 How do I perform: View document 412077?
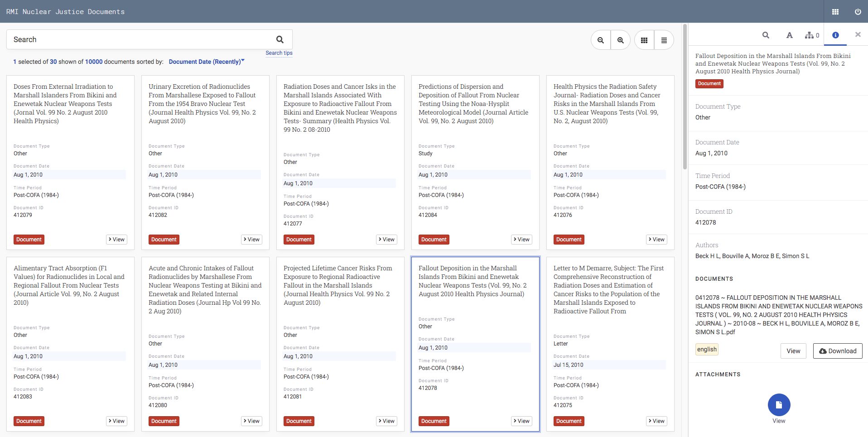click(387, 240)
